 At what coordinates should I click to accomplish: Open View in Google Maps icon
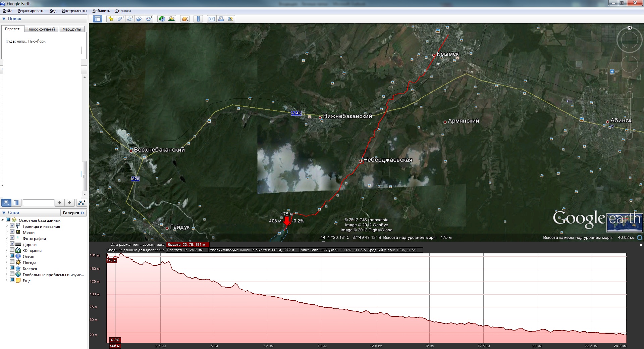(230, 19)
